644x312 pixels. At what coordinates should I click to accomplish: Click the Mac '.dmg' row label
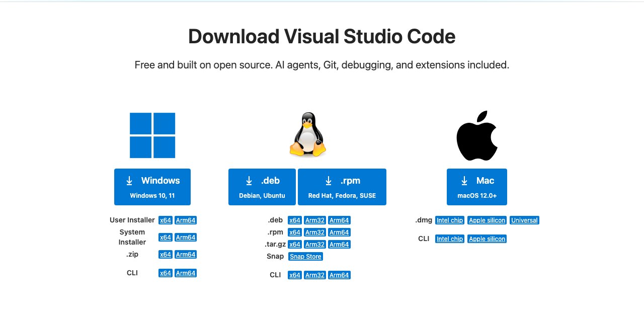424,220
